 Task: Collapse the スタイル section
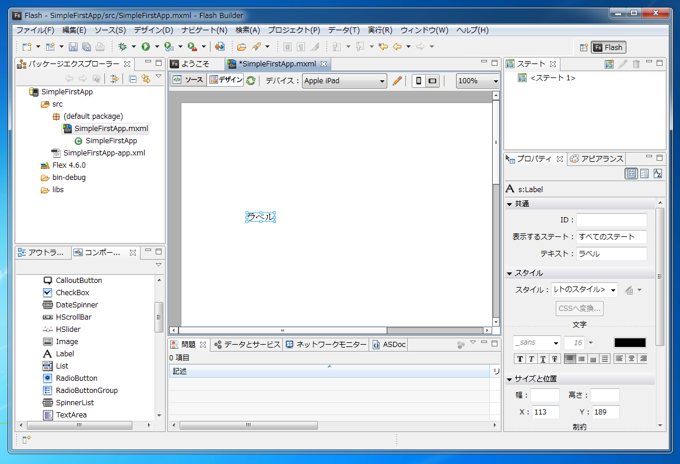coord(510,273)
